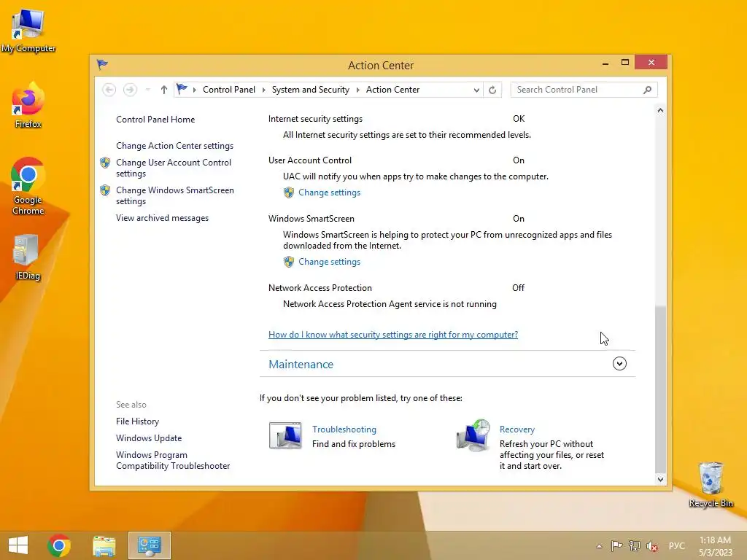Image resolution: width=747 pixels, height=560 pixels.
Task: Click User Account Control 'On' status
Action: (x=519, y=160)
